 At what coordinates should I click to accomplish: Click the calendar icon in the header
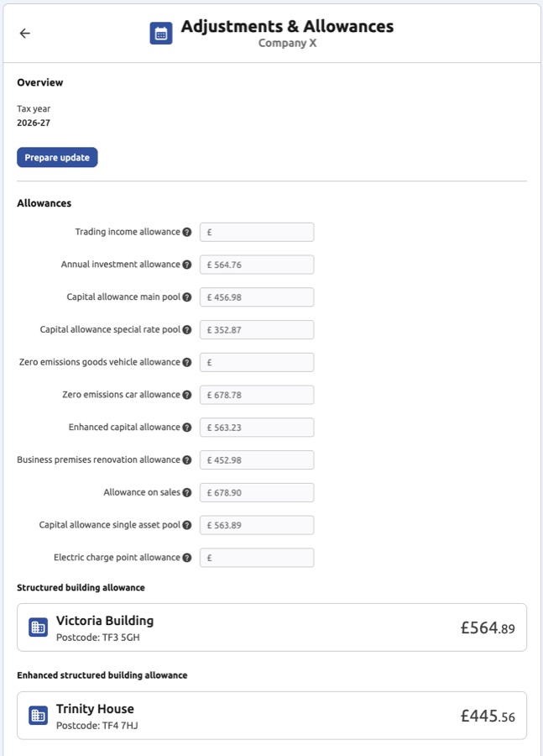(158, 34)
